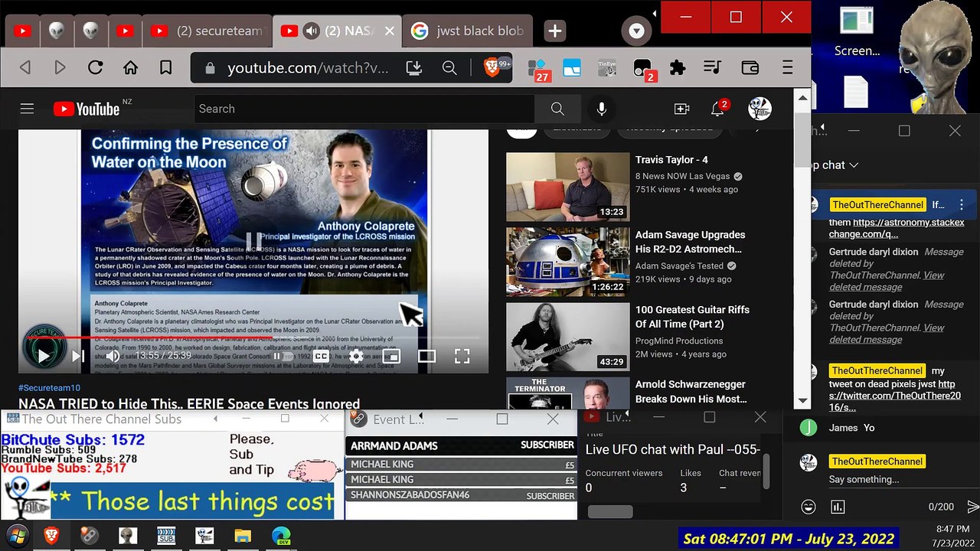This screenshot has width=980, height=551.
Task: Search with your voice microphone
Action: [x=602, y=109]
